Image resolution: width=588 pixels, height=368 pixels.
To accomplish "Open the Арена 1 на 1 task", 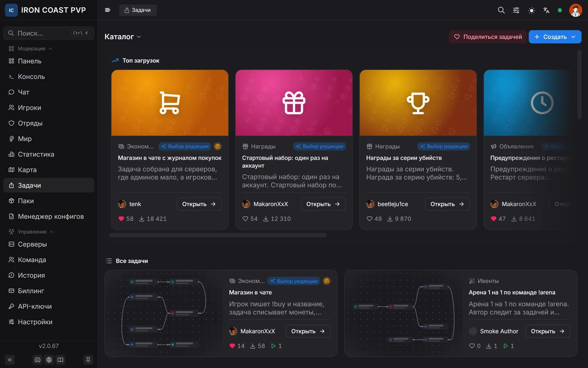I will (x=548, y=331).
